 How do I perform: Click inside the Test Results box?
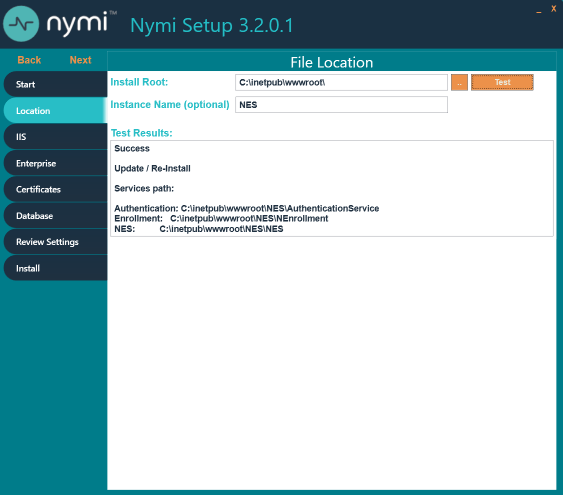332,188
